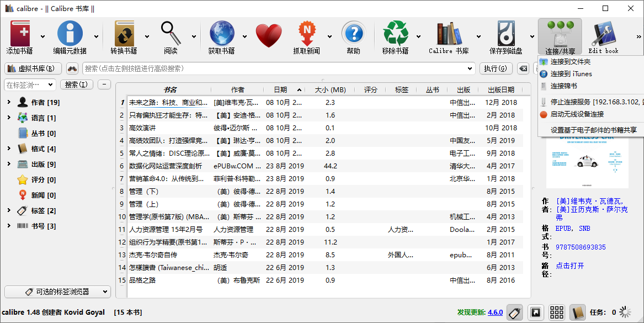Open dropdown arrow next to 移除书籍
This screenshot has width=644, height=323.
coord(418,37)
